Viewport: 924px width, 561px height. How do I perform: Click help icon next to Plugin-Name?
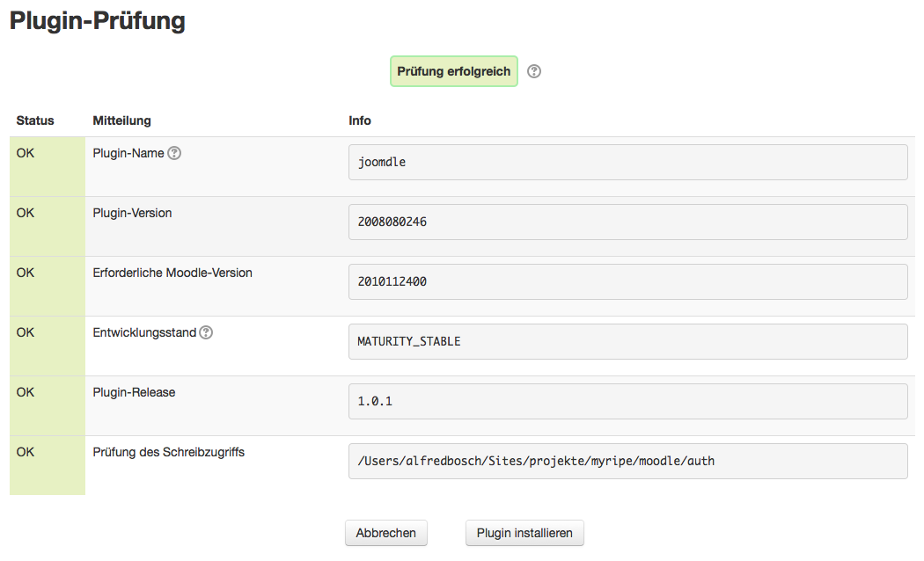click(x=174, y=153)
